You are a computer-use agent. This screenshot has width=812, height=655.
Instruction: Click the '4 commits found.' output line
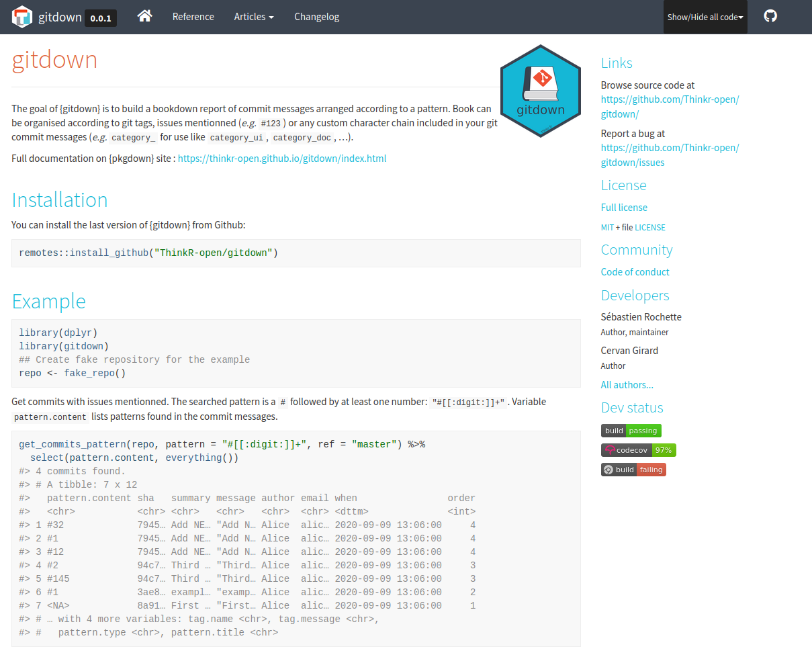tap(73, 472)
